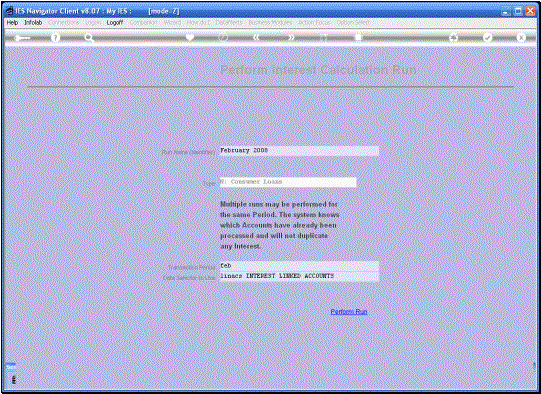This screenshot has height=394, width=541.
Task: Click the pencil circle icon in toolbar
Action: [x=223, y=37]
